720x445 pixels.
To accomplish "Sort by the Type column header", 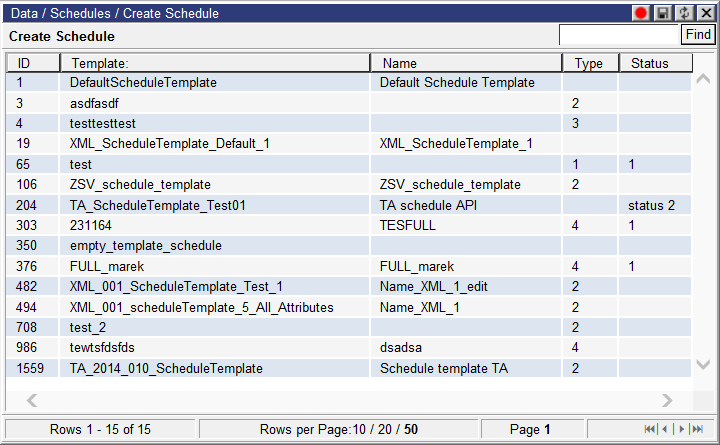I will pos(589,63).
